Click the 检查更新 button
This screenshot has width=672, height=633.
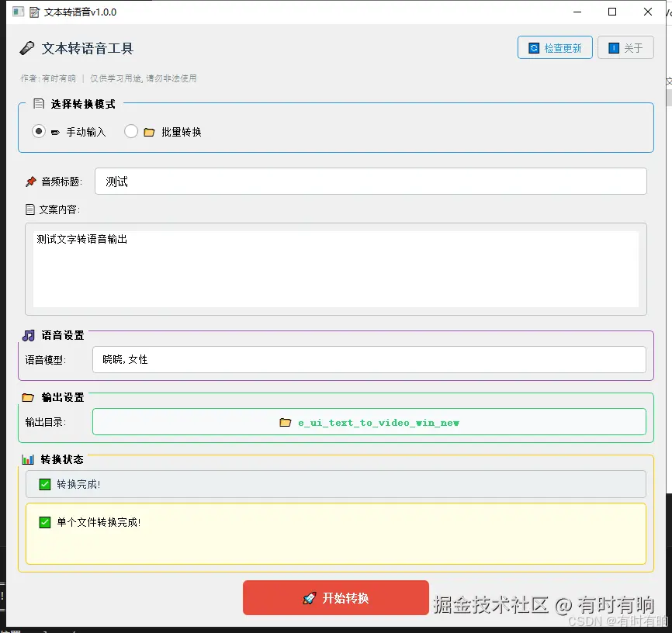(555, 47)
